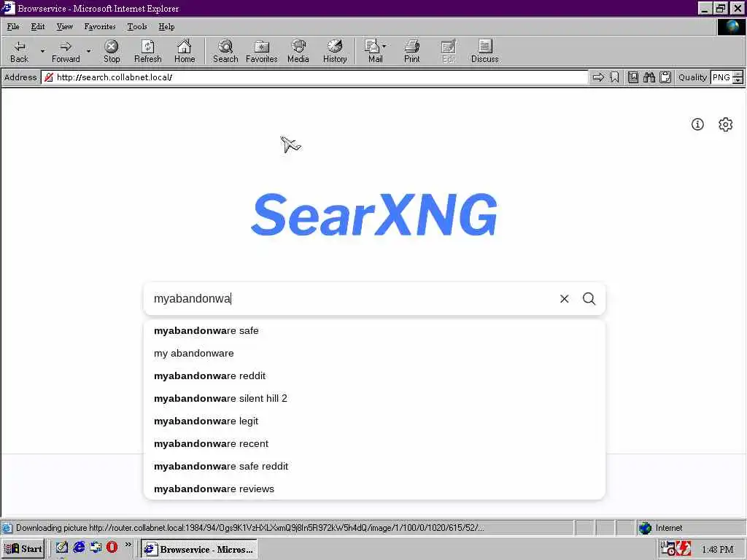Screen dimensions: 747x560
Task: Open the File menu
Action: pyautogui.click(x=13, y=27)
